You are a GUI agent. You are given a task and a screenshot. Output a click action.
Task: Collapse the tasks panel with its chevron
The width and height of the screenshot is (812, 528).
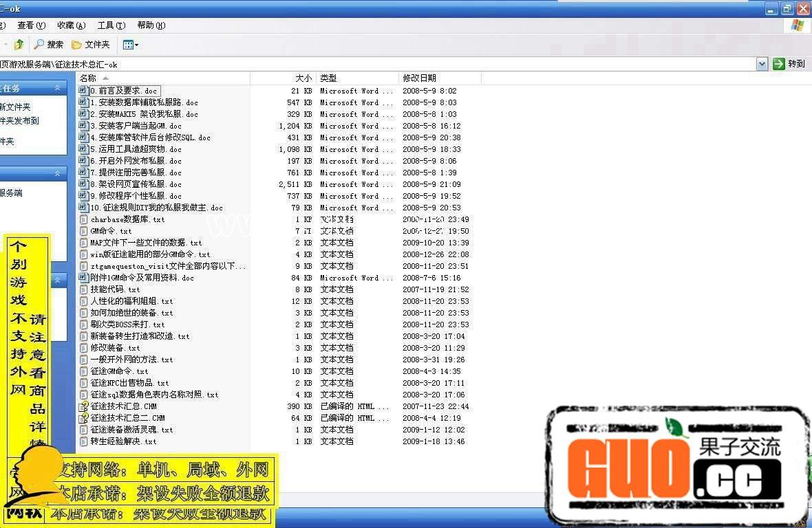point(59,88)
